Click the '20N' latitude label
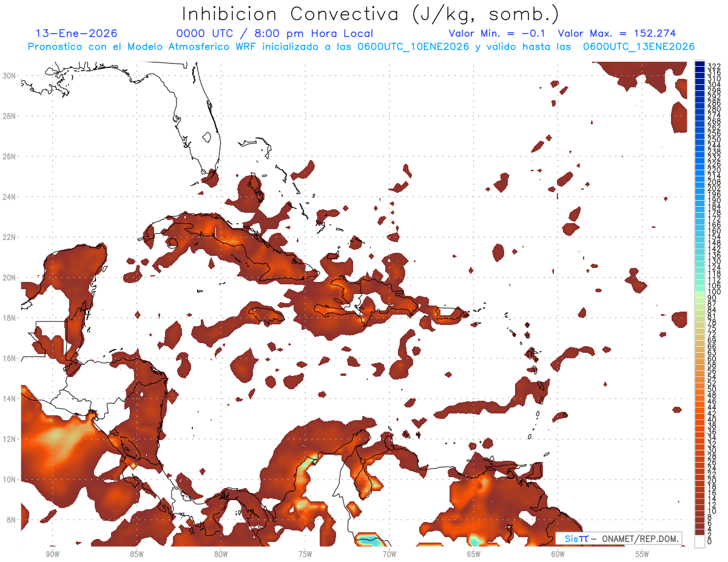The image size is (728, 562). [x=10, y=278]
